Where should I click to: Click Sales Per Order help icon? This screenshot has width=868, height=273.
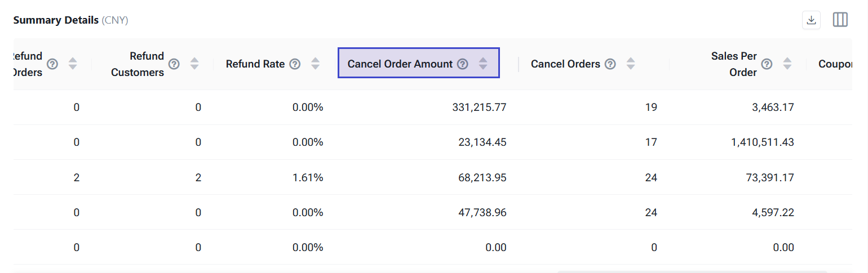coord(767,64)
